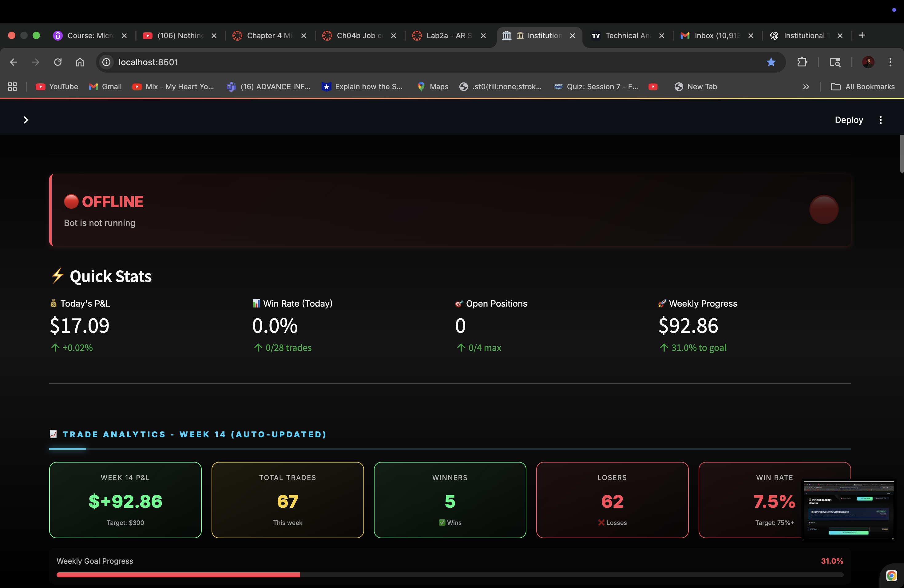Open the Gmail bookmark
The height and width of the screenshot is (588, 904).
[x=105, y=87]
